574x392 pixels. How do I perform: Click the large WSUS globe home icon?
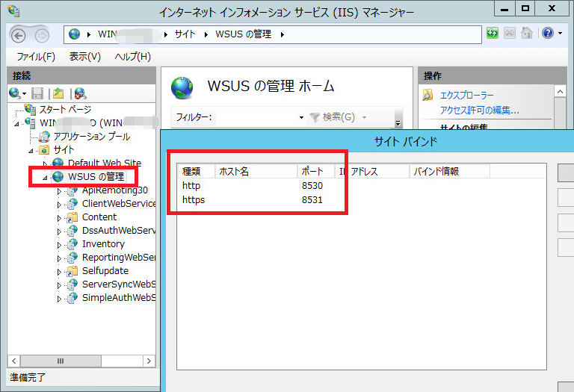182,88
